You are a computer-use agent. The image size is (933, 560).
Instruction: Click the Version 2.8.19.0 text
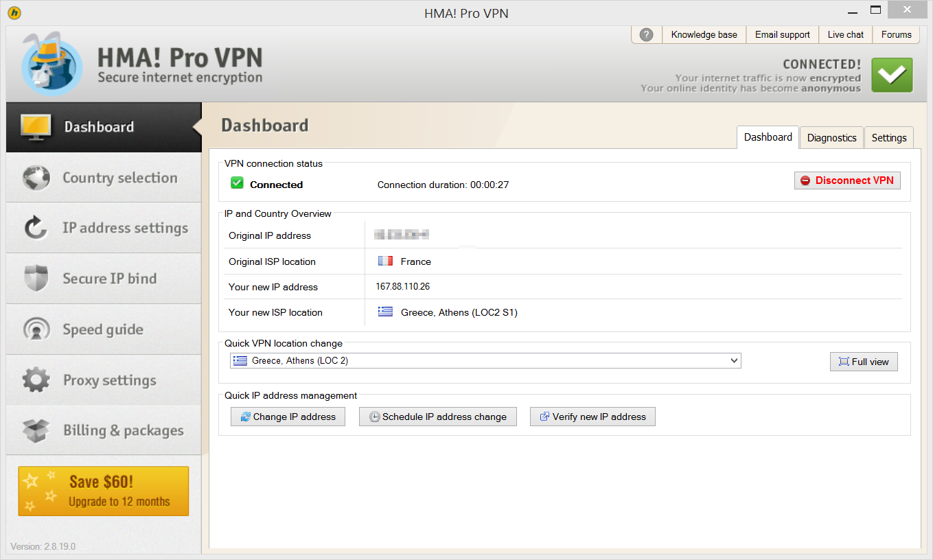pos(43,547)
